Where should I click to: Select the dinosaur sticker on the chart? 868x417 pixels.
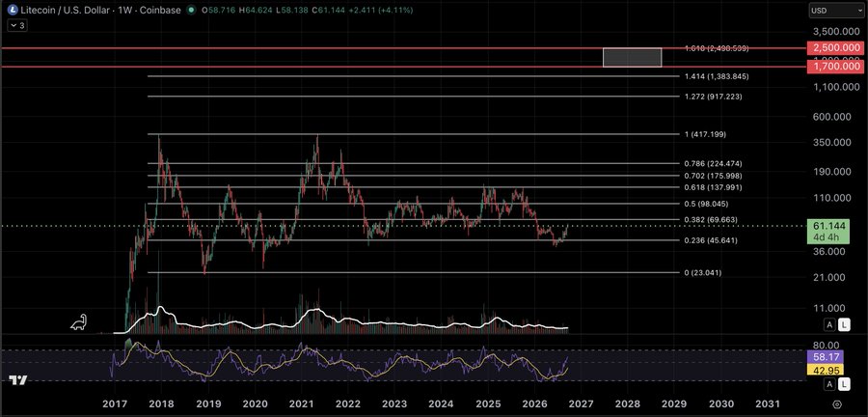click(x=78, y=322)
